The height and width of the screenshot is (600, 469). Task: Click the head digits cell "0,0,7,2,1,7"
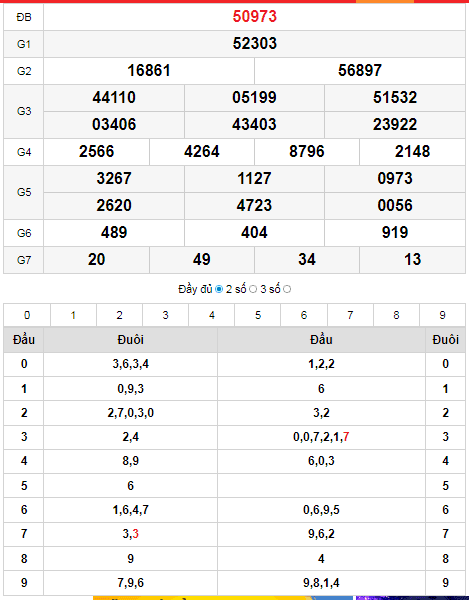321,437
